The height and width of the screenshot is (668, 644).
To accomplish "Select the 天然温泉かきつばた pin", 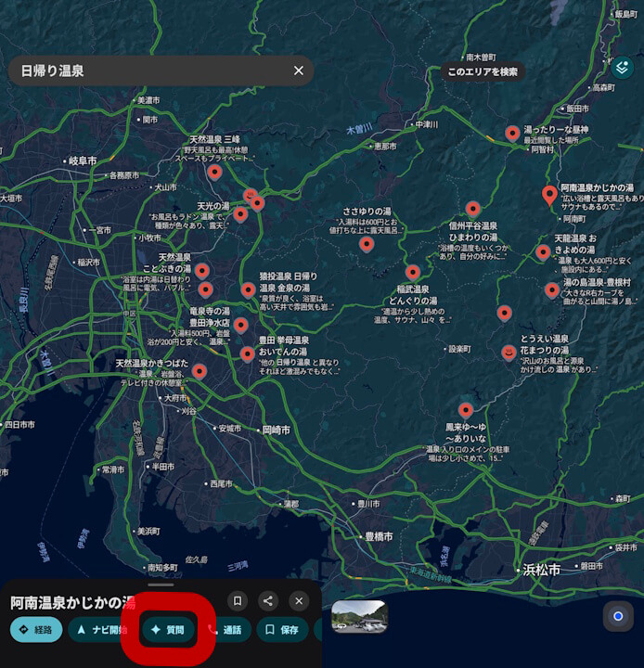I will coord(199,371).
